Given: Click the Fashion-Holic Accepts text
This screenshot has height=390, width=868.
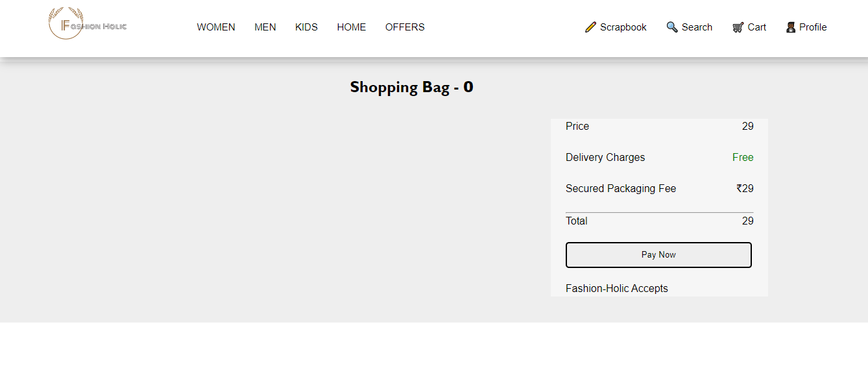Looking at the screenshot, I should 616,288.
